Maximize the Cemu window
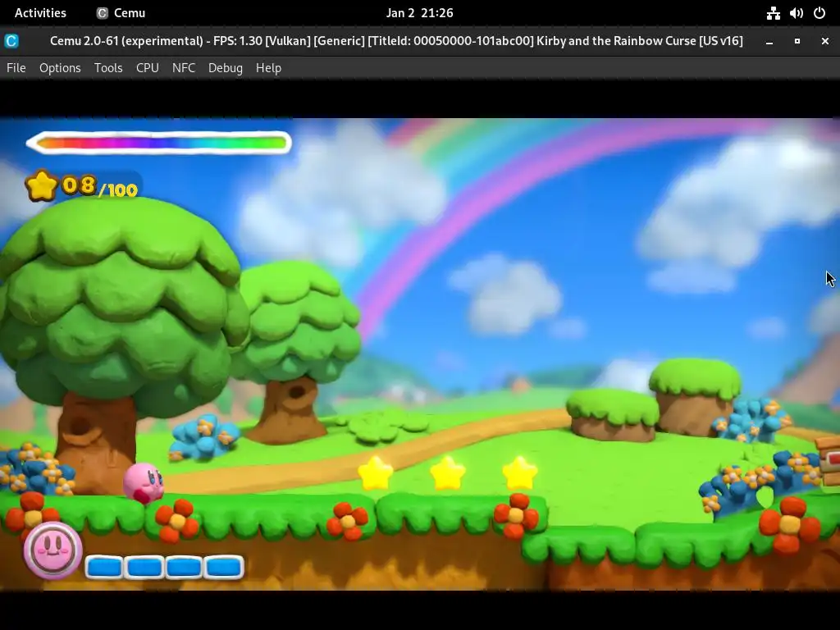Viewport: 840px width, 630px height. coord(797,41)
